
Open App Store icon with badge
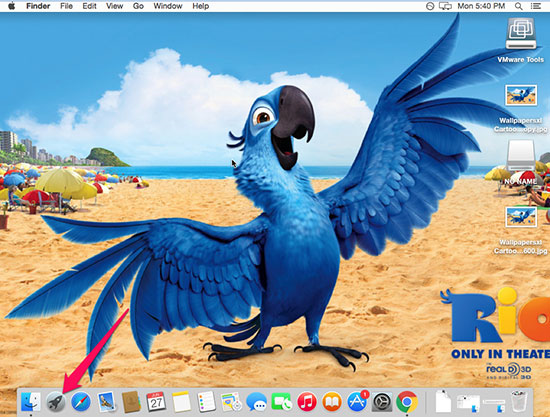pos(357,402)
